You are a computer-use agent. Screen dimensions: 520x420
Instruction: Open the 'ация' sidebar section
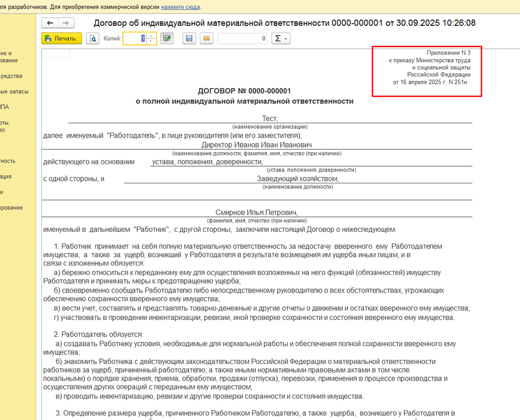tap(6, 177)
